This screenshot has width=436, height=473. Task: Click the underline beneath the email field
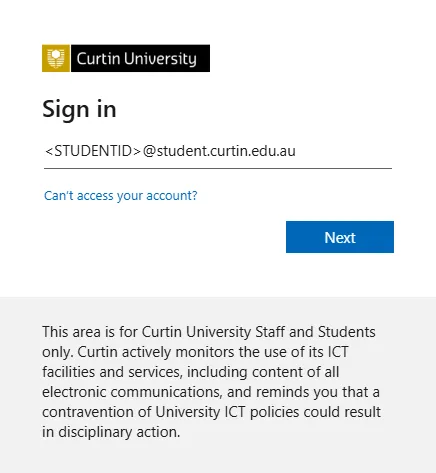[x=218, y=168]
